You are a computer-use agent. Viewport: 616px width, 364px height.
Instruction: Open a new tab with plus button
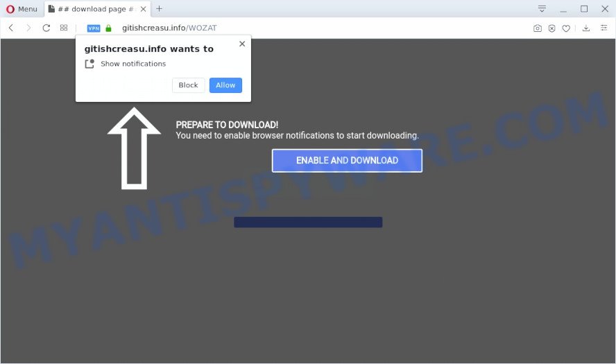click(x=159, y=8)
